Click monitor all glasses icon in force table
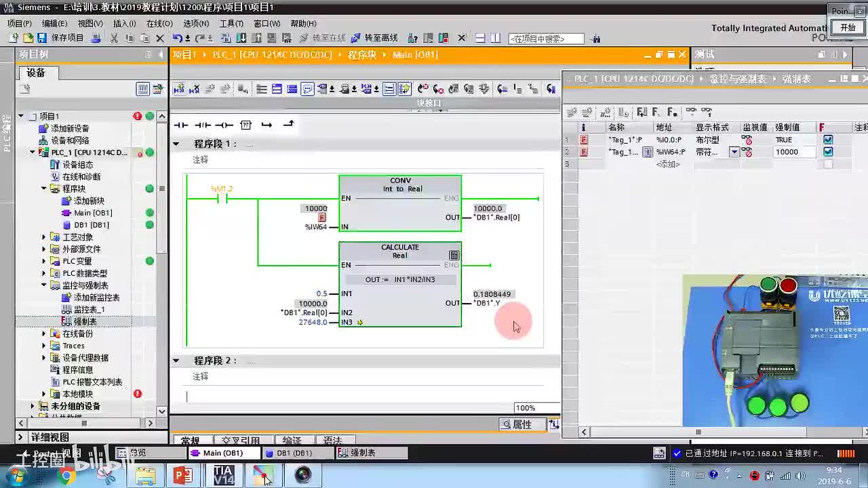Image resolution: width=868 pixels, height=488 pixels. pyautogui.click(x=691, y=112)
